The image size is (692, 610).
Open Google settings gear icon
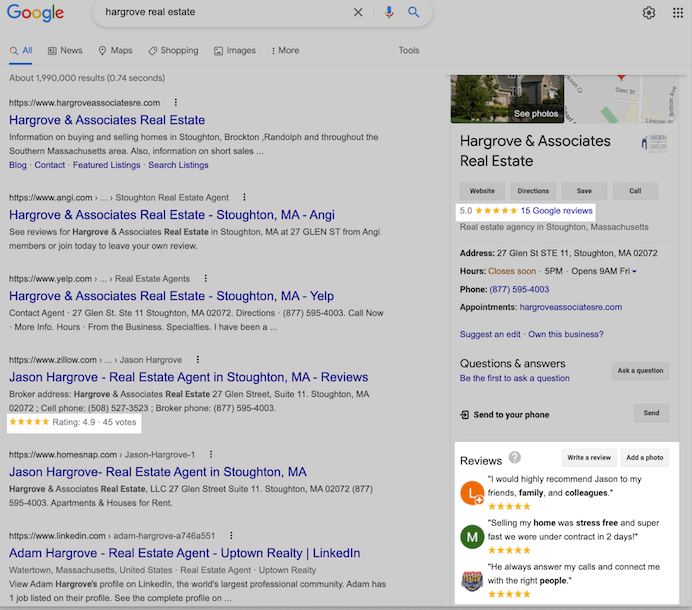pos(648,13)
